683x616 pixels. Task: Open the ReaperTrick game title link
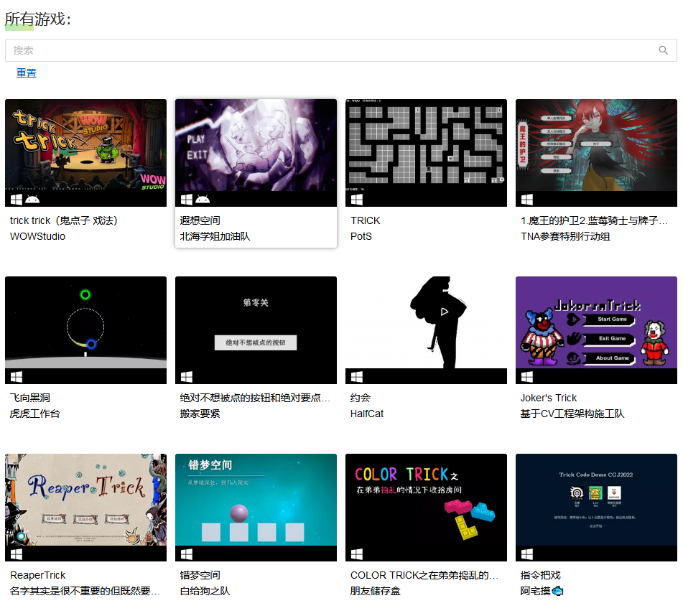click(37, 575)
